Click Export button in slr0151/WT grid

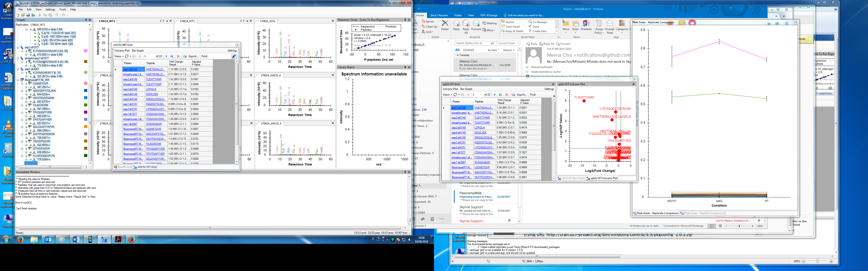coord(193,56)
